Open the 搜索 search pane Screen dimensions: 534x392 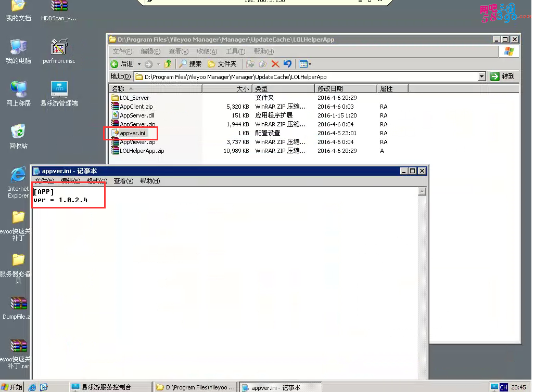[190, 64]
